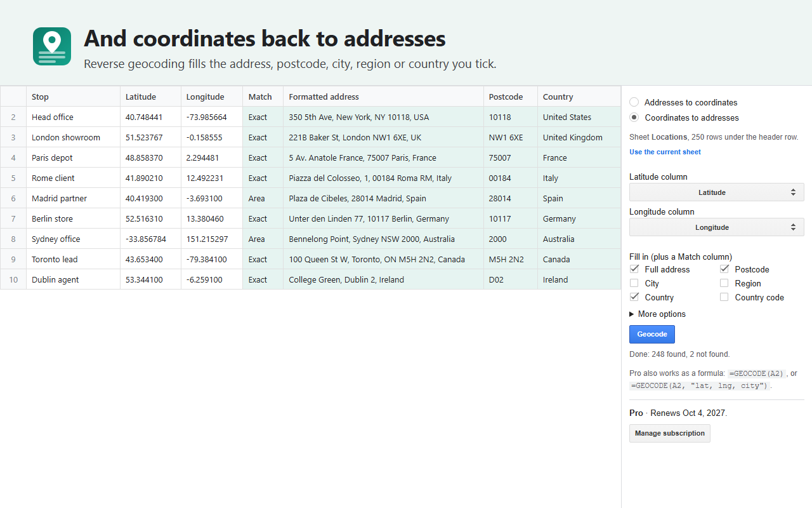Viewport: 812px width, 508px height.
Task: Select the Postcode table column header
Action: (x=511, y=97)
